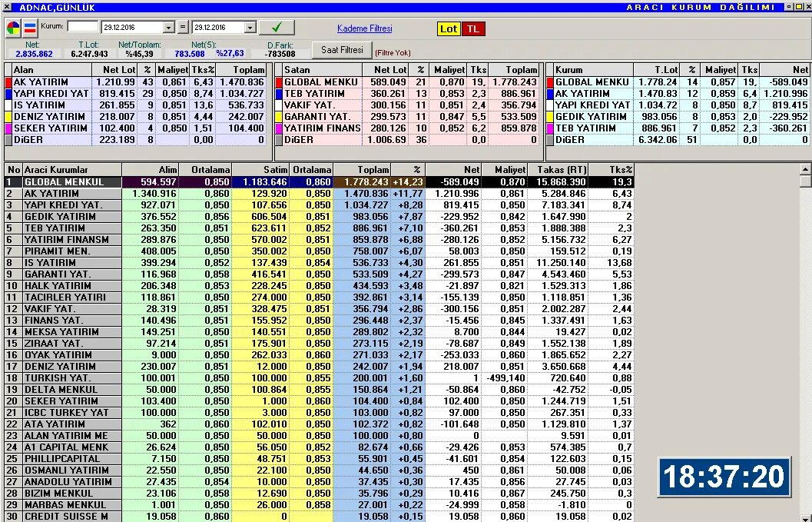Viewport: 812px width, 522px height.
Task: Sort by the Satim column header
Action: coord(260,169)
